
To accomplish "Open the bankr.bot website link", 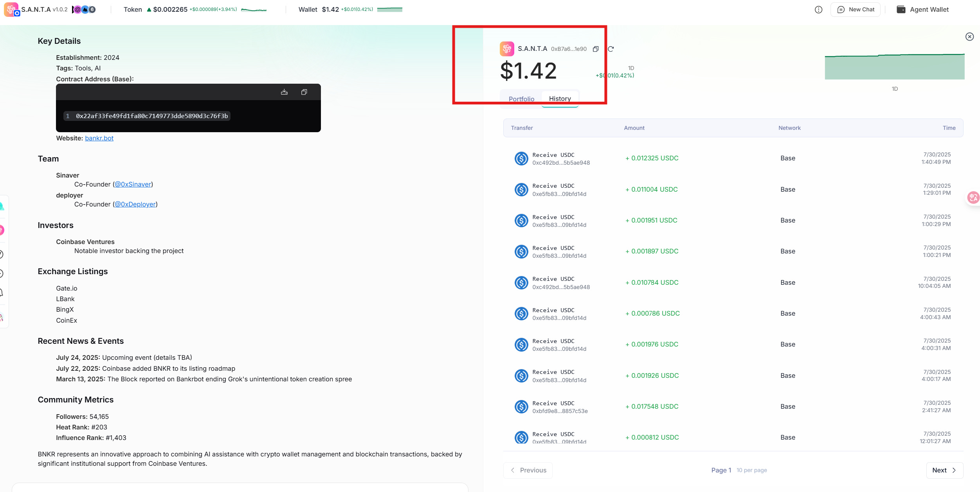I will coord(99,138).
